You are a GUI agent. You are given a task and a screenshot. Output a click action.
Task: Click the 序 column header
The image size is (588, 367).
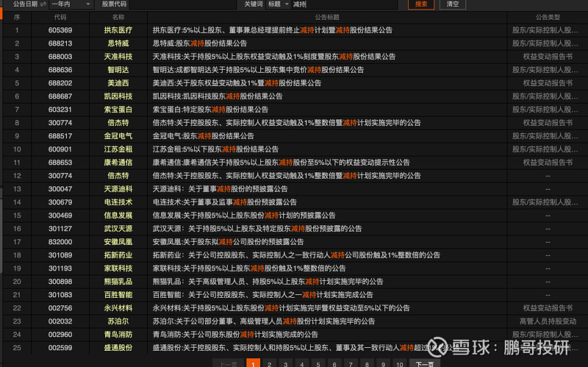click(16, 17)
